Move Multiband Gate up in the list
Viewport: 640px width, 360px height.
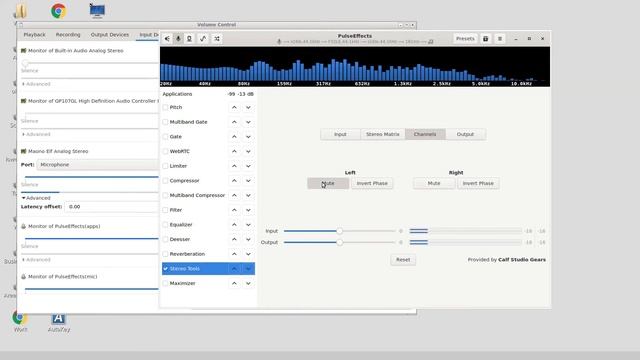point(234,122)
